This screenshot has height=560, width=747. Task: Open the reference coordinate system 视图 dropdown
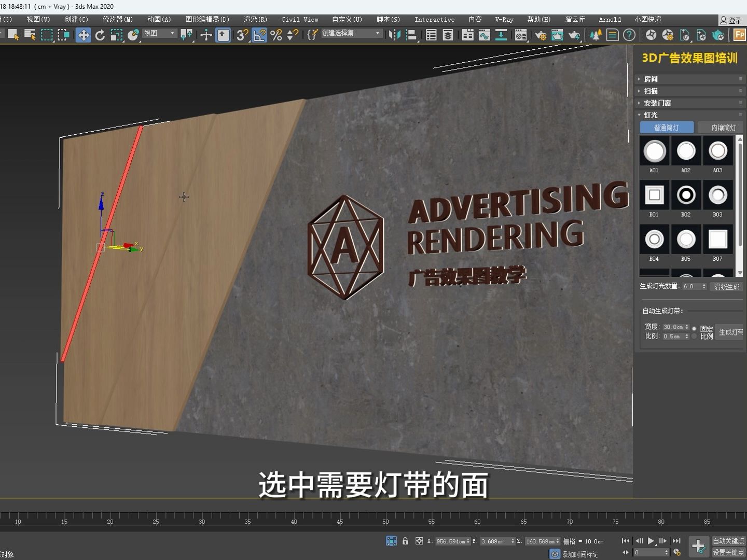[x=160, y=33]
